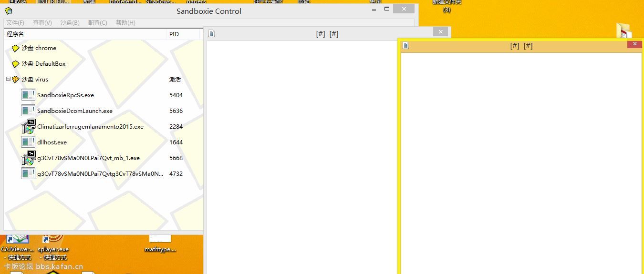Click the yellow [#] [#] window title bar
The width and height of the screenshot is (644, 274).
pos(521,46)
